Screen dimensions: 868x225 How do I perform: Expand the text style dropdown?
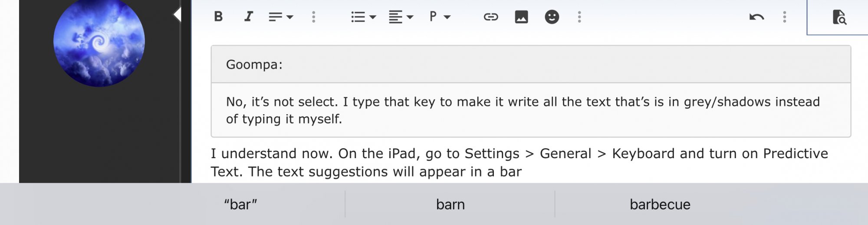point(281,17)
